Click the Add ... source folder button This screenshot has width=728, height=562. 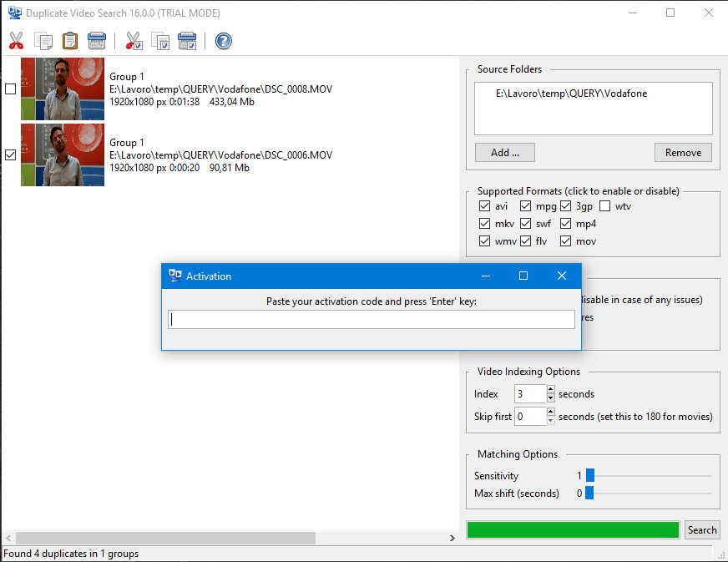[504, 153]
